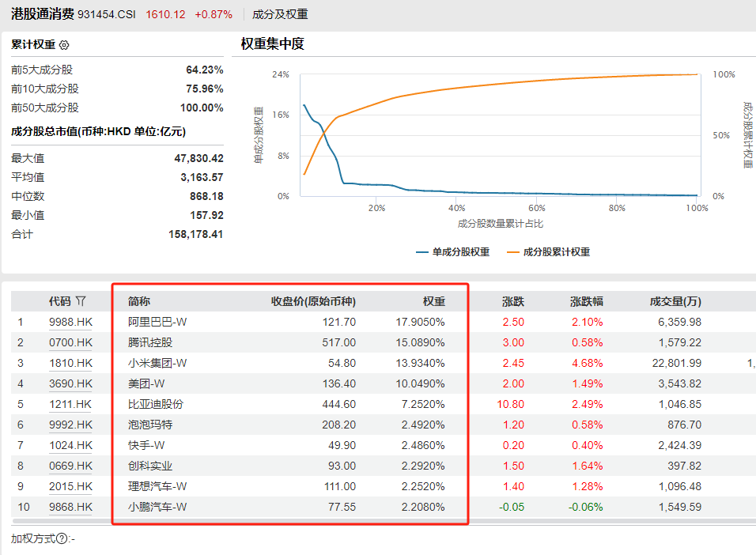Click the 7.2520% weight value
The width and height of the screenshot is (756, 555).
(423, 405)
